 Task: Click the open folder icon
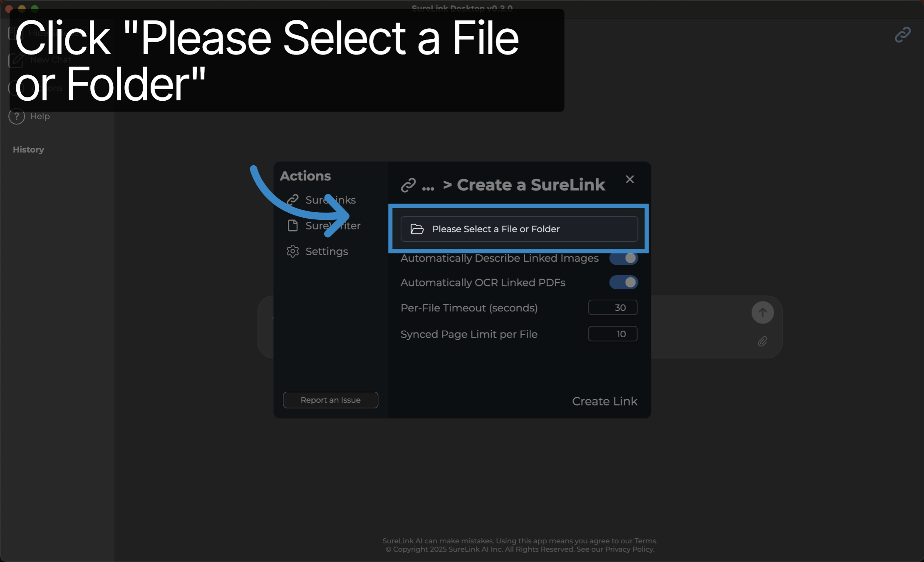pos(417,229)
